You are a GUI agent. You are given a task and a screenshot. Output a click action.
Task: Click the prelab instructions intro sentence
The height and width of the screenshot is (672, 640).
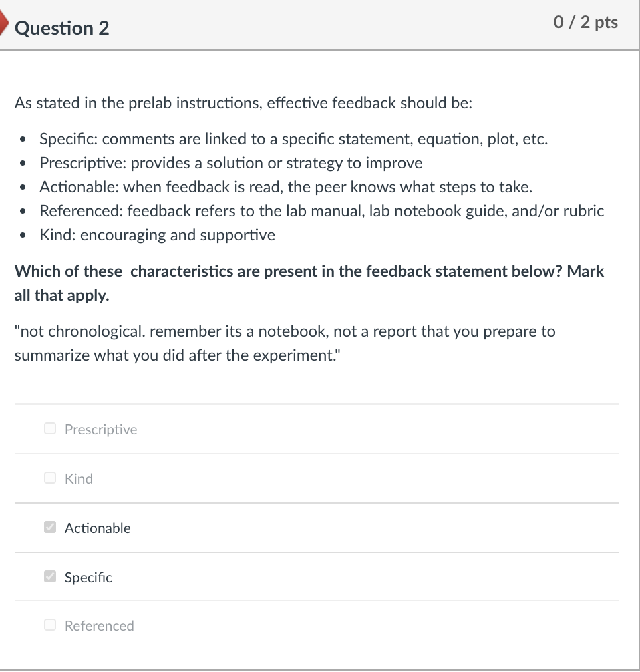point(243,103)
